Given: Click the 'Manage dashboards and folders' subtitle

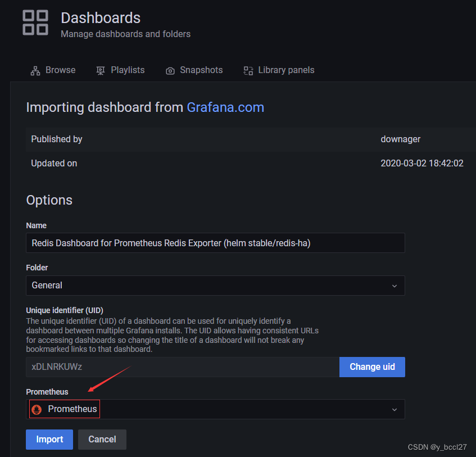Looking at the screenshot, I should pos(126,34).
